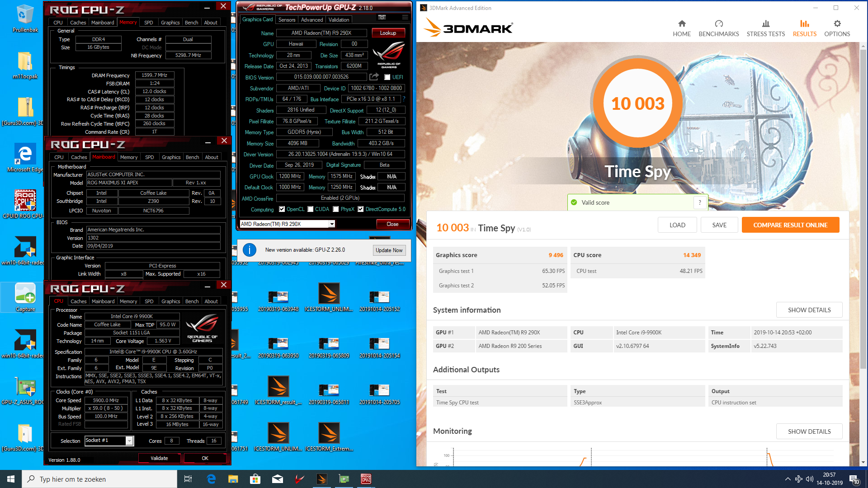Click taskbar clock showing 20:57

coord(830,479)
